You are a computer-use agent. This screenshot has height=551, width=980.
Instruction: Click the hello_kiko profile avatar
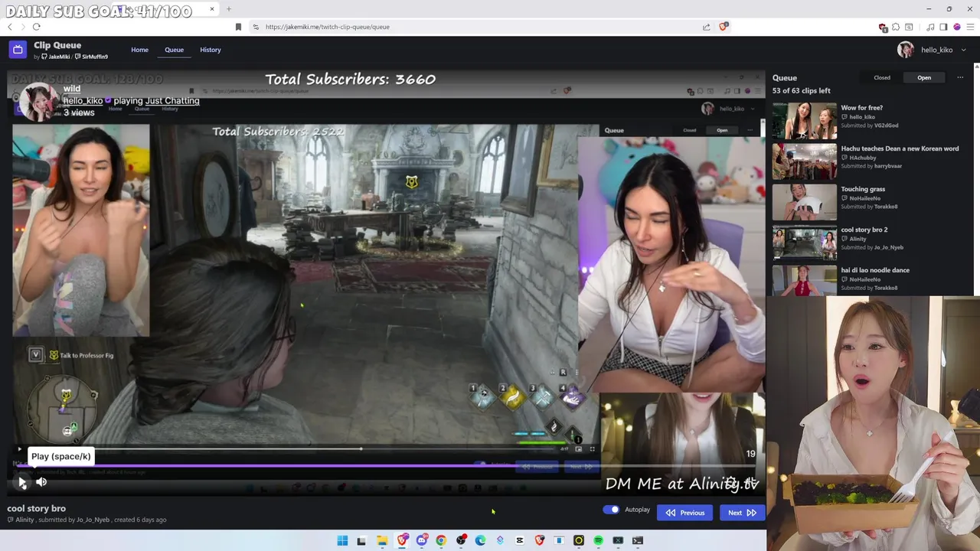point(906,50)
